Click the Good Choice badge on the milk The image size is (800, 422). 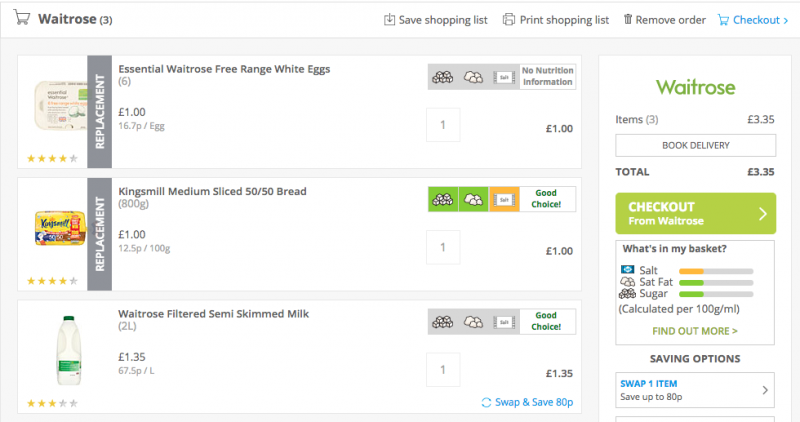tap(547, 321)
